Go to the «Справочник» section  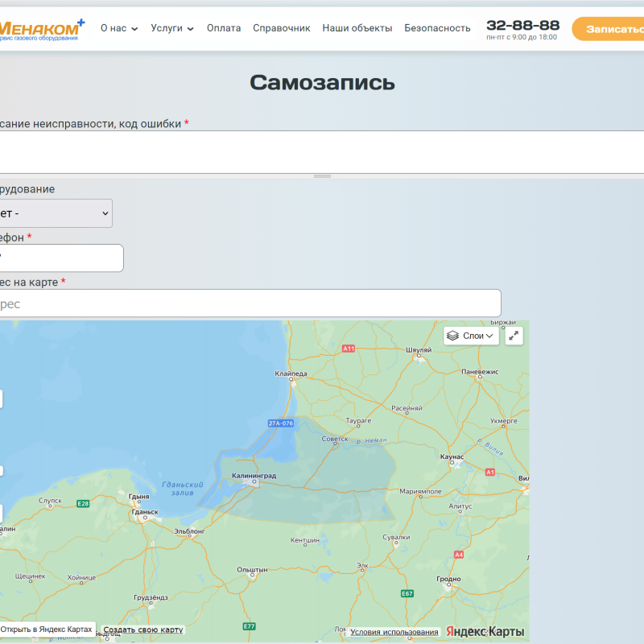[x=281, y=28]
